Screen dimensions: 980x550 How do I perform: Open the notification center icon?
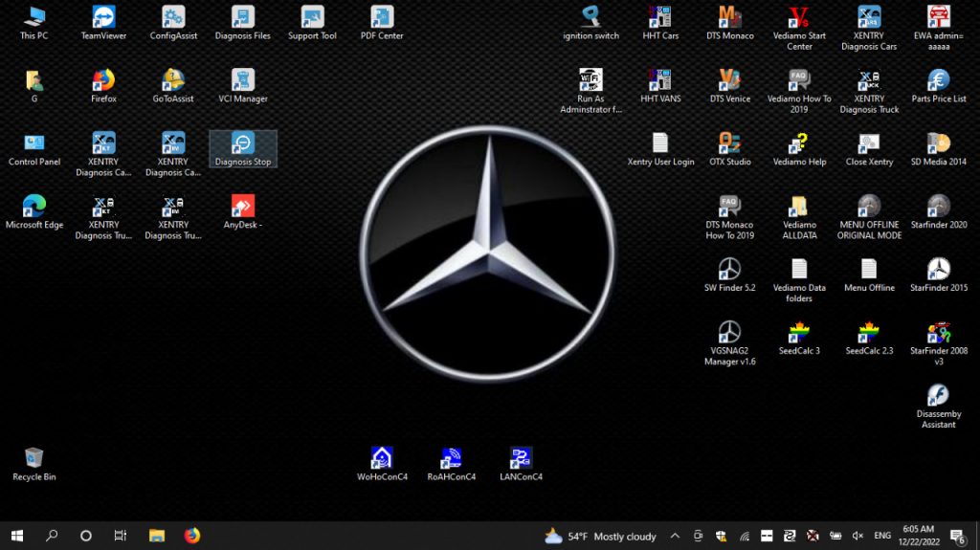tap(957, 536)
